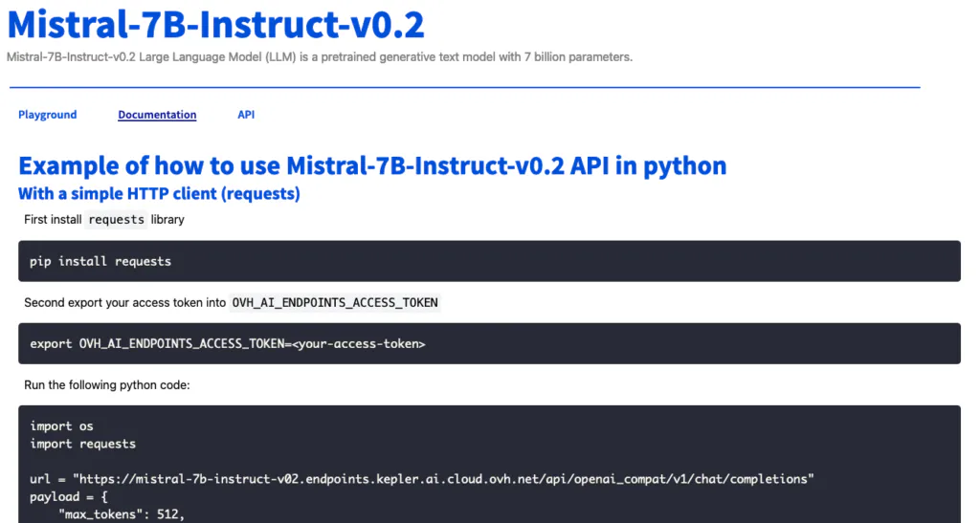
Task: Switch to the API tab
Action: click(x=246, y=115)
